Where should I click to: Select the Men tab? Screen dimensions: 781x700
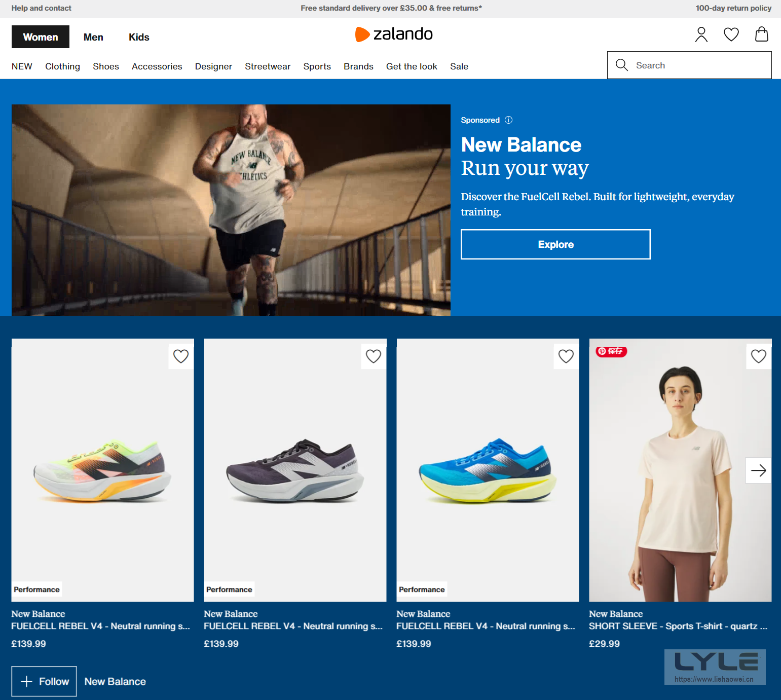[93, 37]
